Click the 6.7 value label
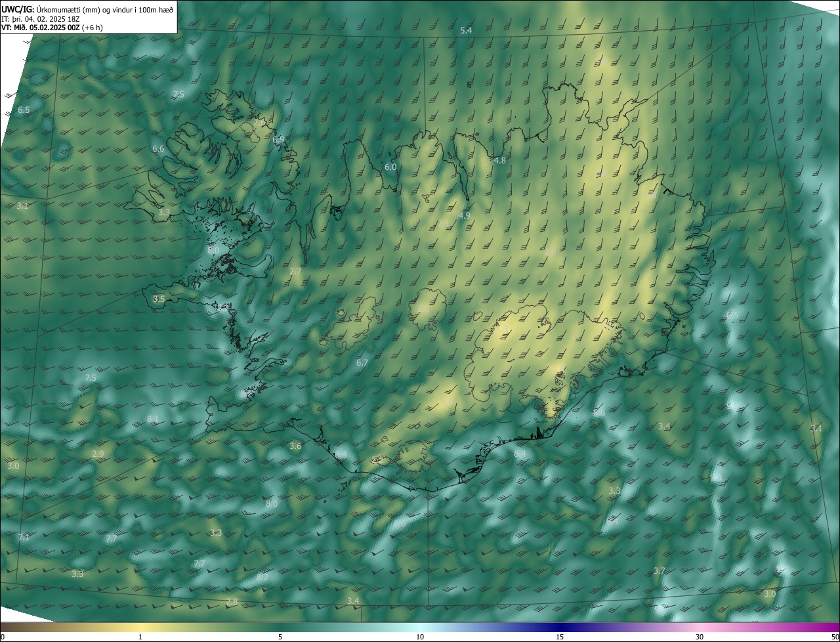This screenshot has height=642, width=840. (362, 362)
